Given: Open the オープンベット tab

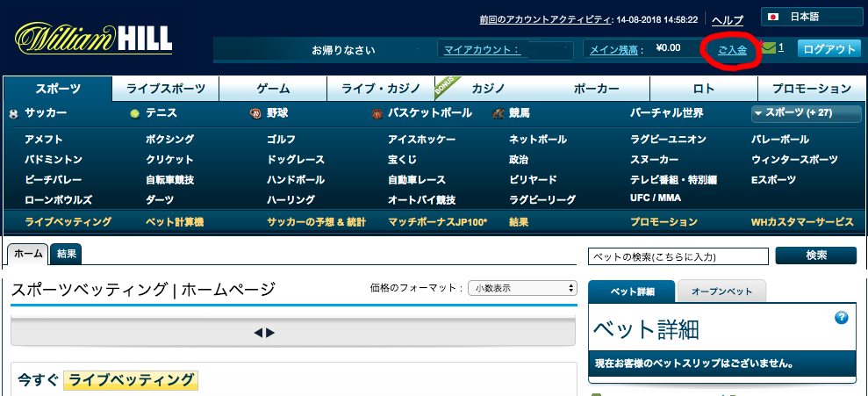Looking at the screenshot, I should [721, 291].
